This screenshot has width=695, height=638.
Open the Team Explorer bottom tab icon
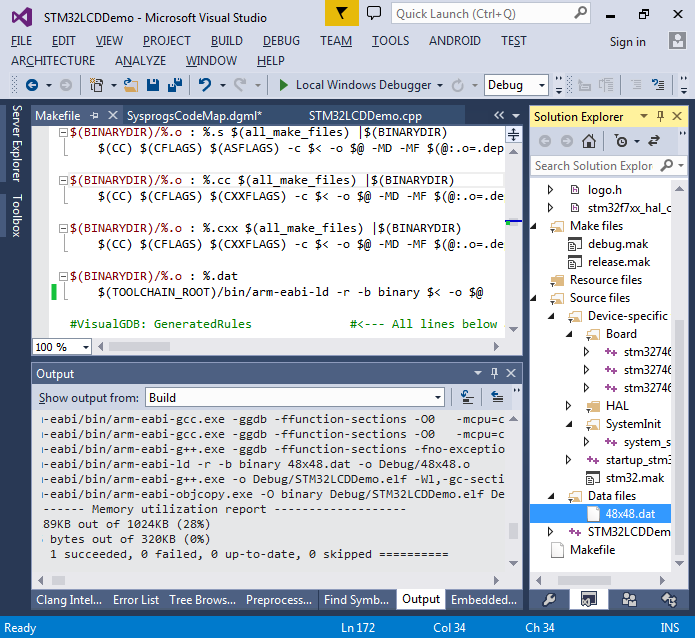click(629, 599)
